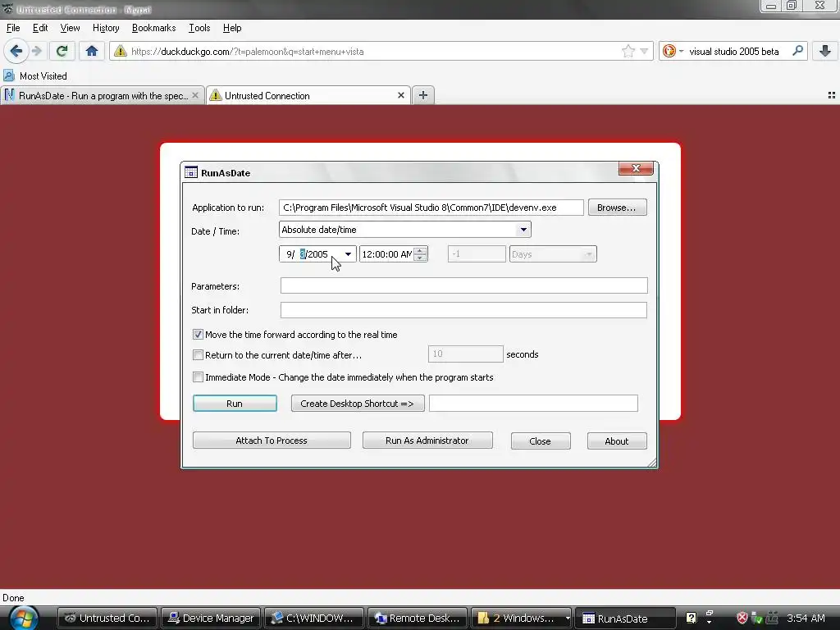Bookmark page with the star icon
The width and height of the screenshot is (840, 630).
point(628,52)
